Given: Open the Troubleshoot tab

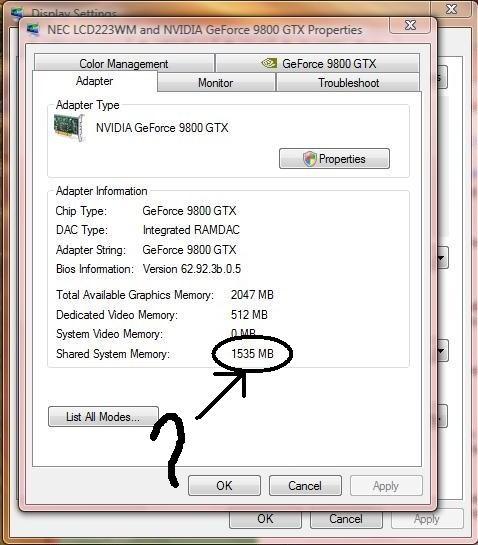Looking at the screenshot, I should click(x=348, y=82).
